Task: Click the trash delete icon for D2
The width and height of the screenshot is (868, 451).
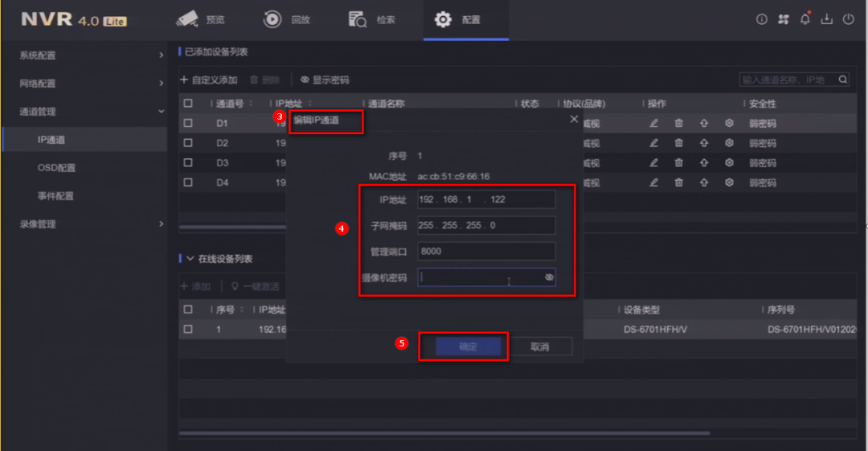Action: (678, 143)
